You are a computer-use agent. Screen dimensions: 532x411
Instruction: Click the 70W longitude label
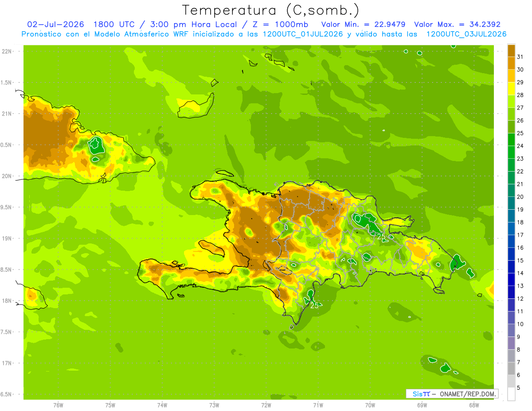[x=370, y=405]
